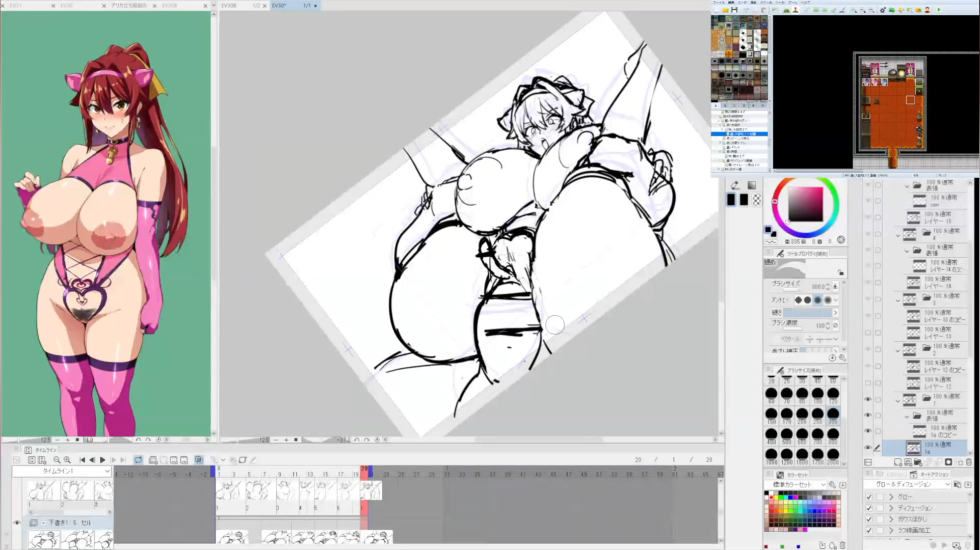
Task: Select the 1000 brush size preset
Action: click(771, 455)
